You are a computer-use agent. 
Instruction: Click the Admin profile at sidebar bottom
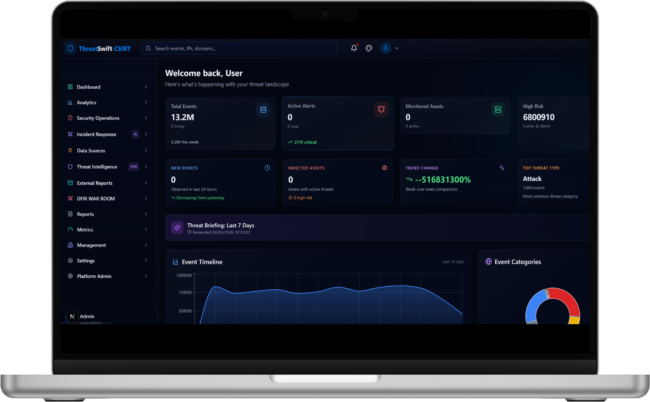coord(86,316)
